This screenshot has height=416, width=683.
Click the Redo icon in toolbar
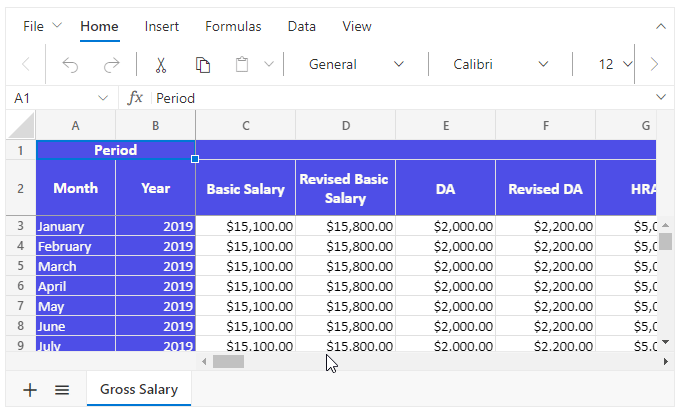coord(111,65)
